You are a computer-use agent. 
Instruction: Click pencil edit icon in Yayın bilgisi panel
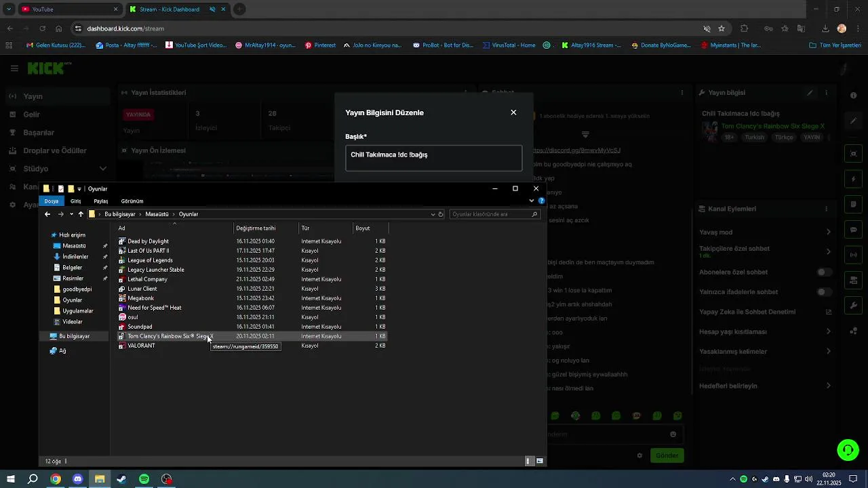810,93
